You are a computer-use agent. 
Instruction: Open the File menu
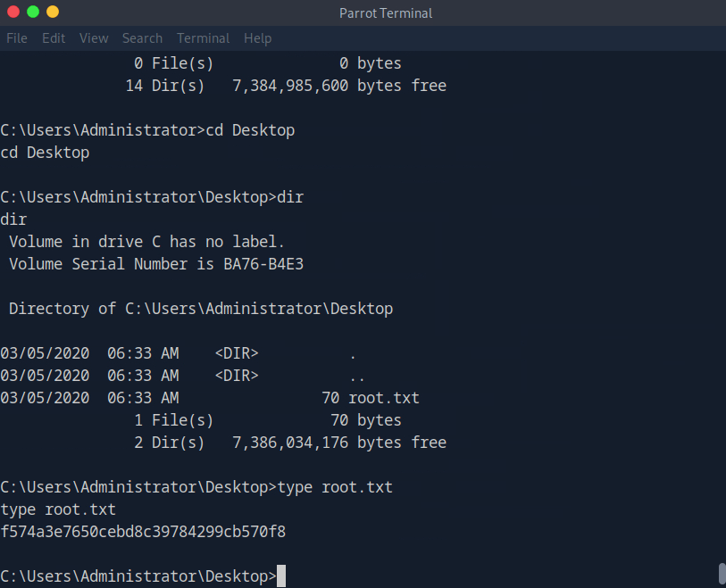pos(17,38)
